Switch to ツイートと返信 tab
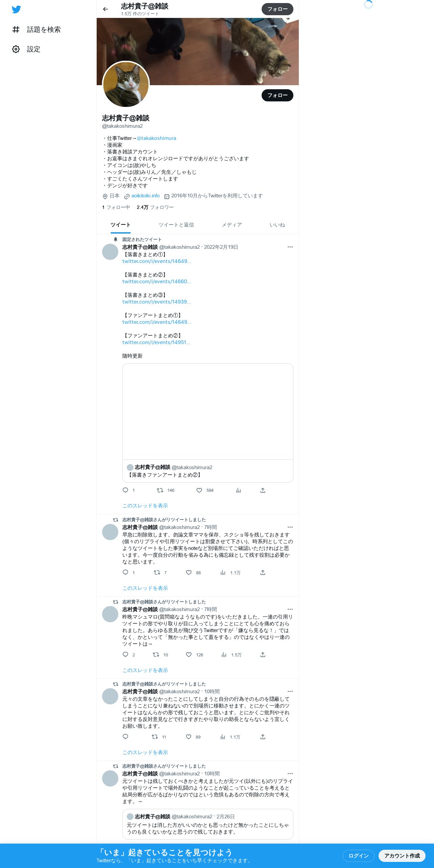The height and width of the screenshot is (868, 434). point(176,225)
